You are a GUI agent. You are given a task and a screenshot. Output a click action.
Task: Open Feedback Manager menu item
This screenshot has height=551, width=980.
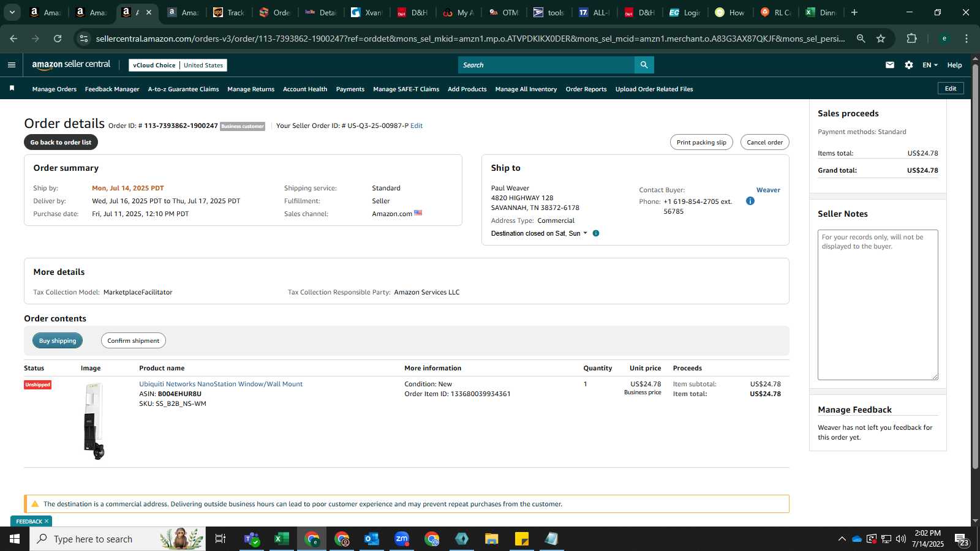[x=112, y=89]
